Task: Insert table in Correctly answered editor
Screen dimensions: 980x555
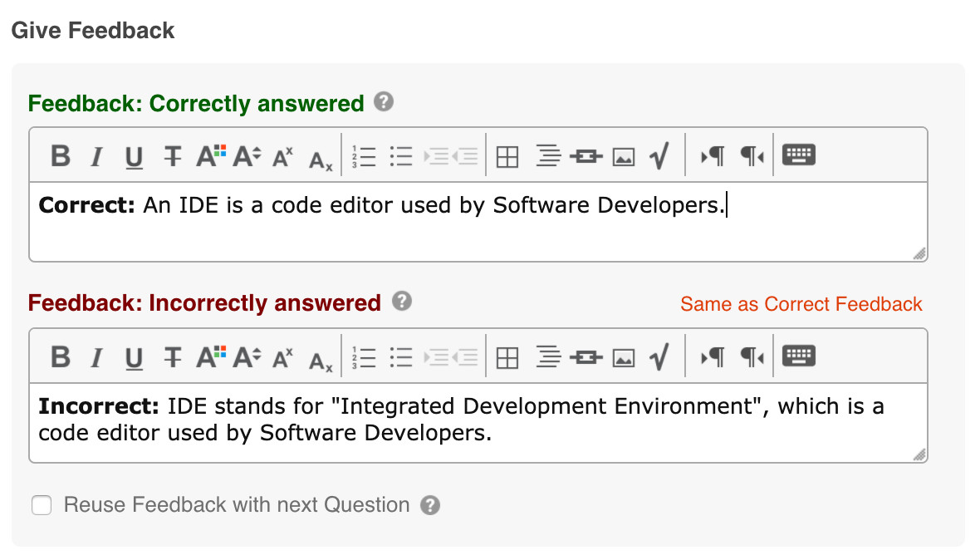Action: [x=507, y=155]
